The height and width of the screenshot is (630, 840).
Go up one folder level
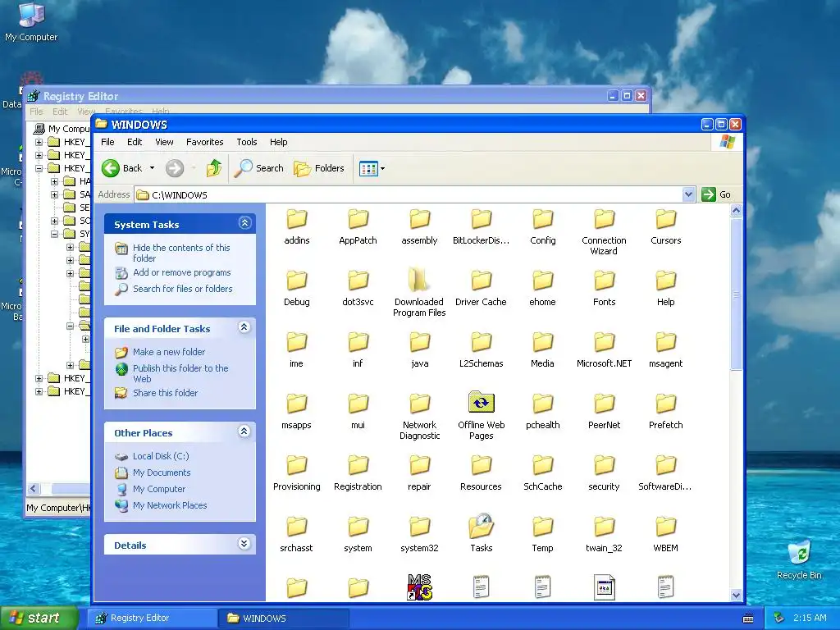coord(214,168)
